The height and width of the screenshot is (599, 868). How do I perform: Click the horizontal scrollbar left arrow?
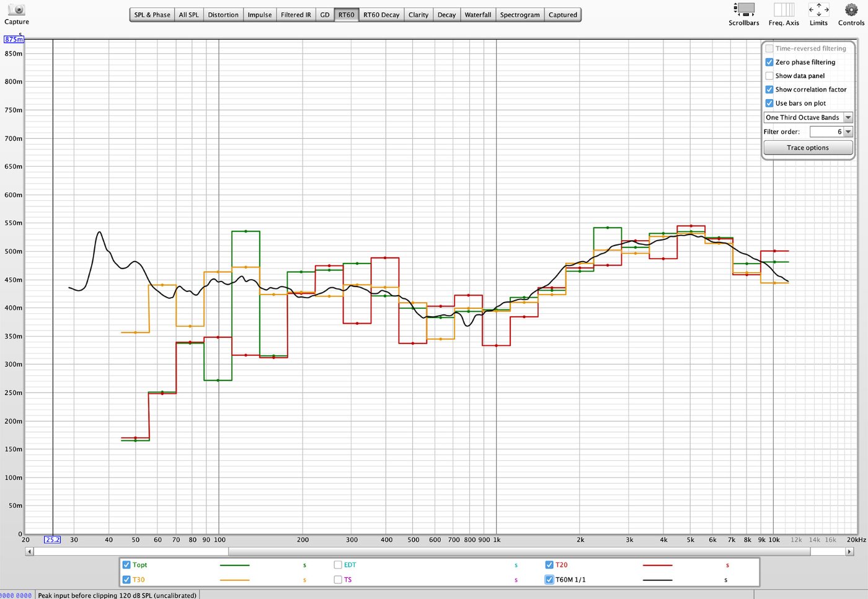29,551
